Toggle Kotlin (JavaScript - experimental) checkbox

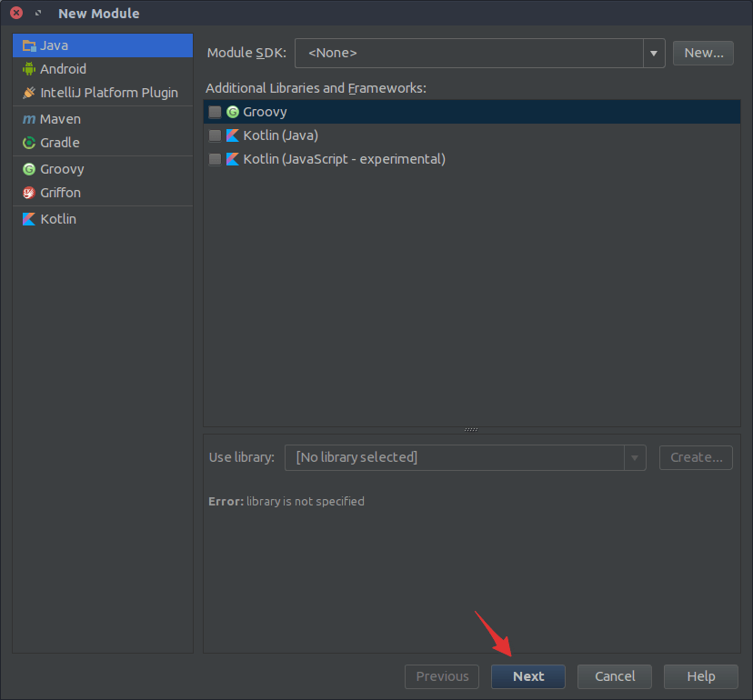click(215, 159)
